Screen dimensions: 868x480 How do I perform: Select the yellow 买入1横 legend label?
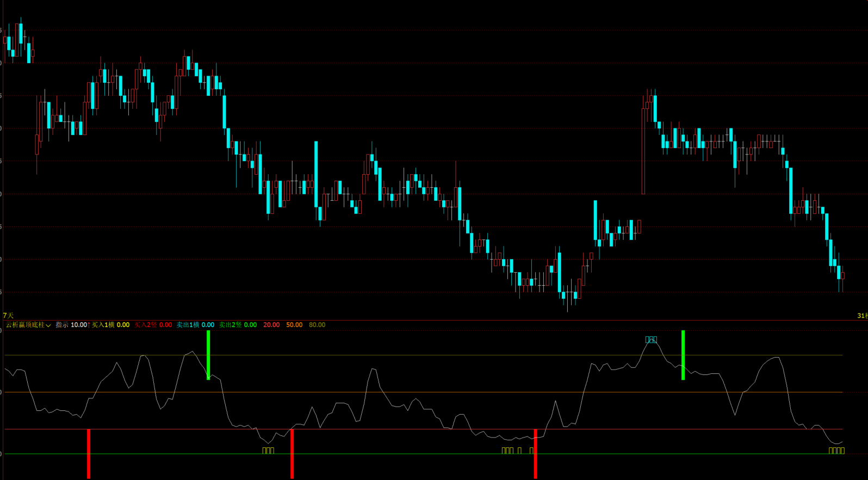pos(103,325)
